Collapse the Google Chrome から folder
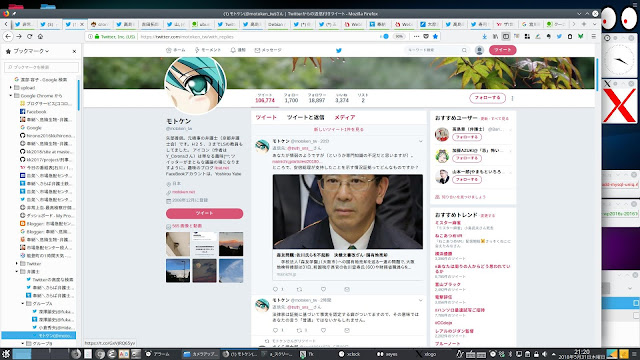This screenshot has height=360, width=640. tap(11, 96)
